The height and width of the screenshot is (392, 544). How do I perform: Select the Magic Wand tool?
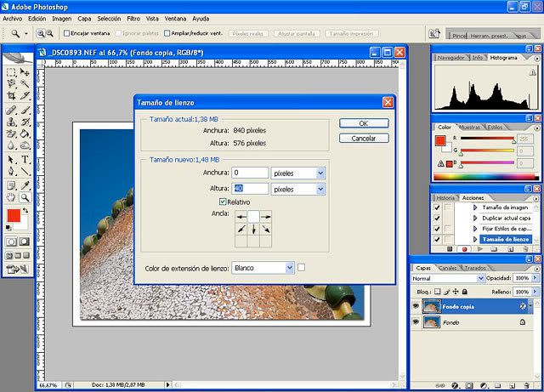25,83
